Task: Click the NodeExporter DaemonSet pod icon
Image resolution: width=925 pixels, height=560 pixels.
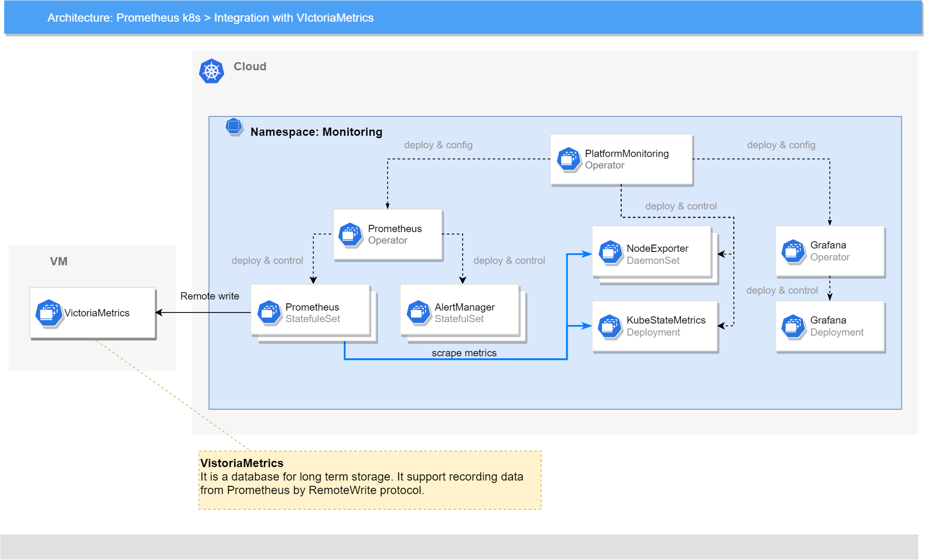Action: [x=611, y=252]
